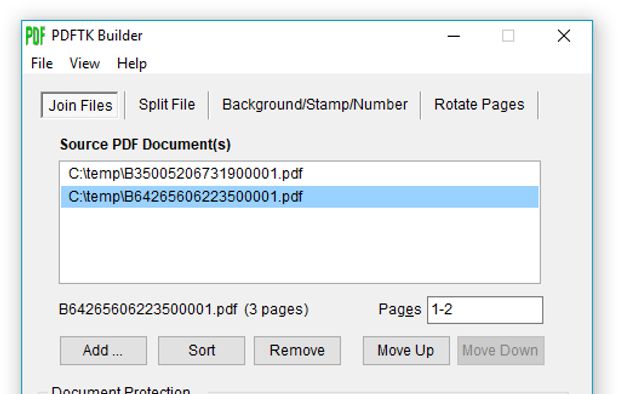Viewport: 618px width, 394px height.
Task: Open the Rotate Pages tab
Action: click(479, 105)
